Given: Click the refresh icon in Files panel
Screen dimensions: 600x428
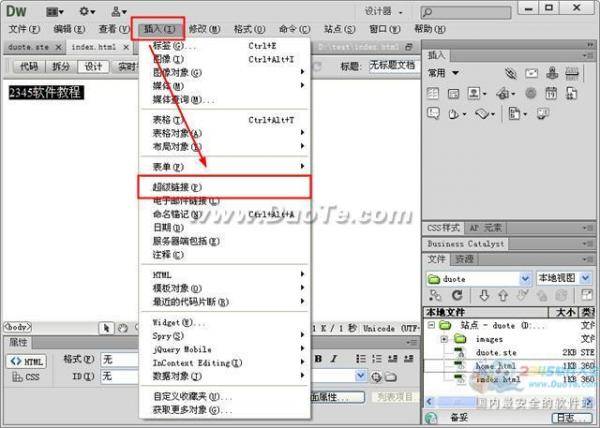Looking at the screenshot, I should point(455,295).
